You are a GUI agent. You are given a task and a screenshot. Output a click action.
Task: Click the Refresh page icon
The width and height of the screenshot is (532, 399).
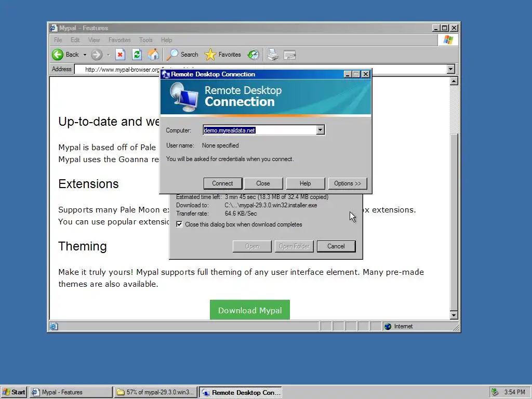coord(137,55)
